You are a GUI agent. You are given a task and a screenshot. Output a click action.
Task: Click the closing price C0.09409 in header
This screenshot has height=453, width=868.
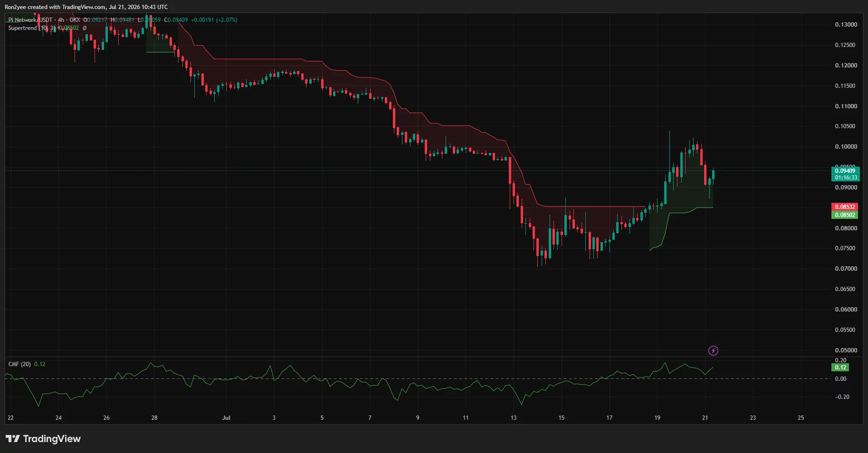[176, 20]
